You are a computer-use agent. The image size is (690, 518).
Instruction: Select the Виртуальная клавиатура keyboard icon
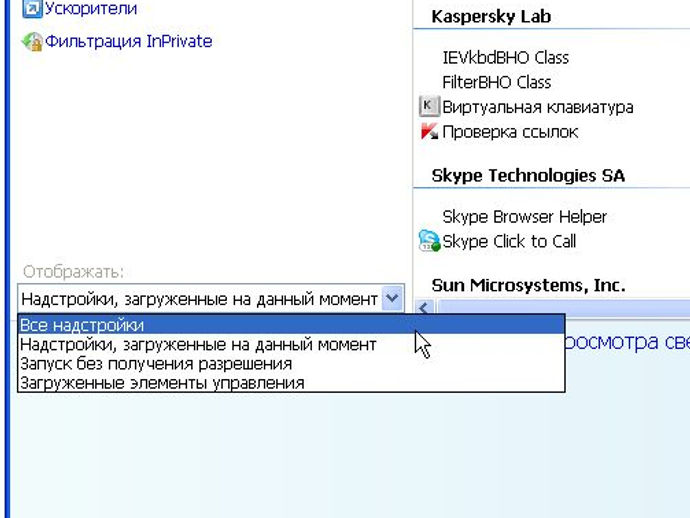pyautogui.click(x=429, y=106)
